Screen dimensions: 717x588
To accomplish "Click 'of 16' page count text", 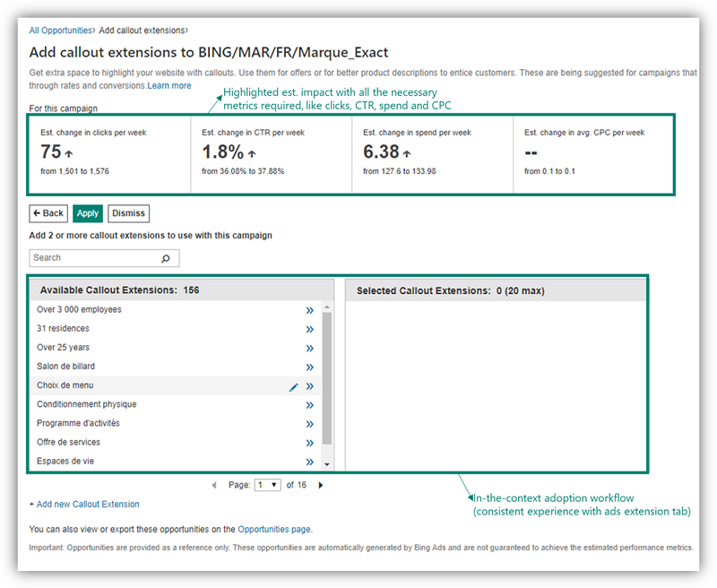I will pyautogui.click(x=297, y=485).
